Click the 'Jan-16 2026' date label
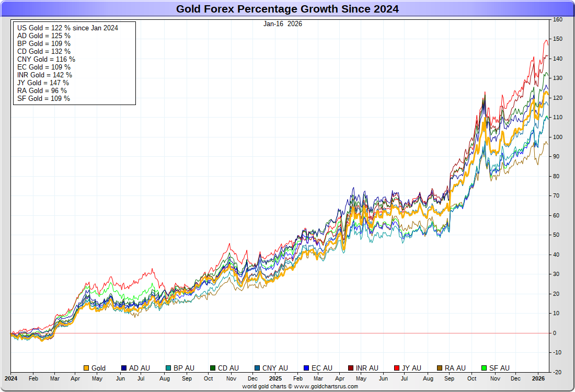Image resolution: width=575 pixels, height=392 pixels. pyautogui.click(x=282, y=24)
